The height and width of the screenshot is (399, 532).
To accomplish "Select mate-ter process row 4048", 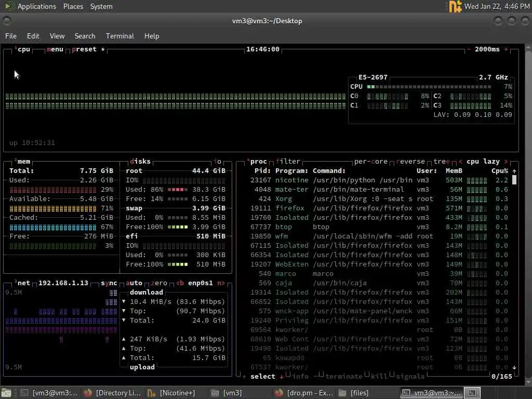I will (x=379, y=189).
